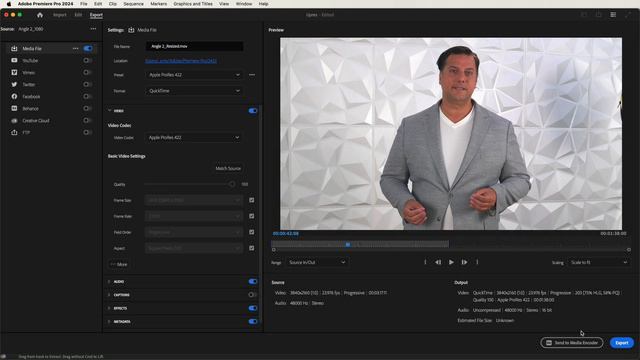Turn off the Audio section toggle

(253, 281)
